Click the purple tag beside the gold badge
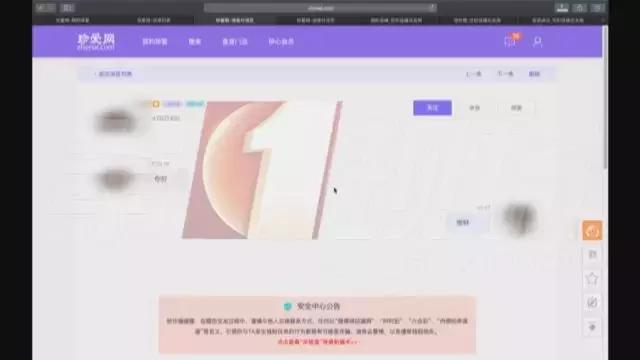Viewport: 640px width, 360px height. [x=172, y=104]
